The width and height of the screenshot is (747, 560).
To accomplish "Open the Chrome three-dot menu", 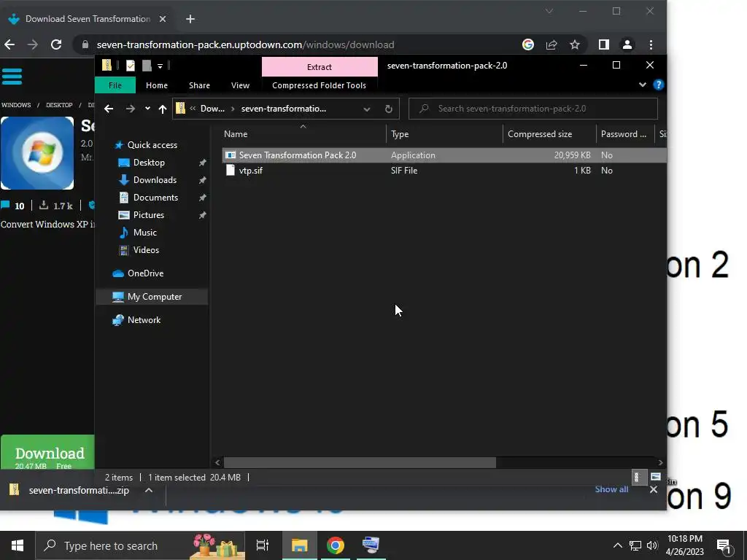I will point(651,44).
